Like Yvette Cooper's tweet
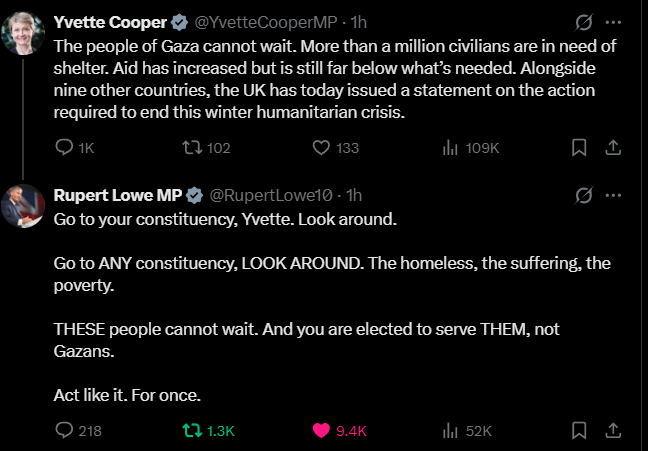Image resolution: width=648 pixels, height=451 pixels. point(321,148)
